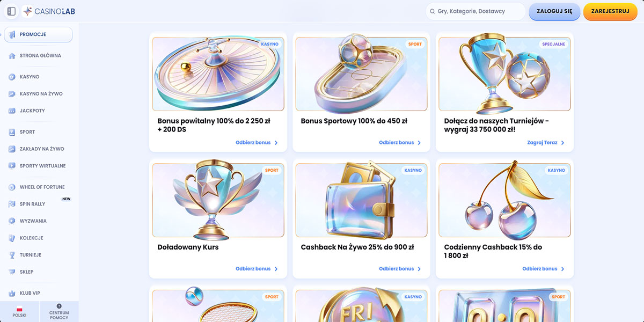Screen dimensions: 644x322
Task: Open the Doładowany Kurs trophy thumbnail
Action: [218, 200]
